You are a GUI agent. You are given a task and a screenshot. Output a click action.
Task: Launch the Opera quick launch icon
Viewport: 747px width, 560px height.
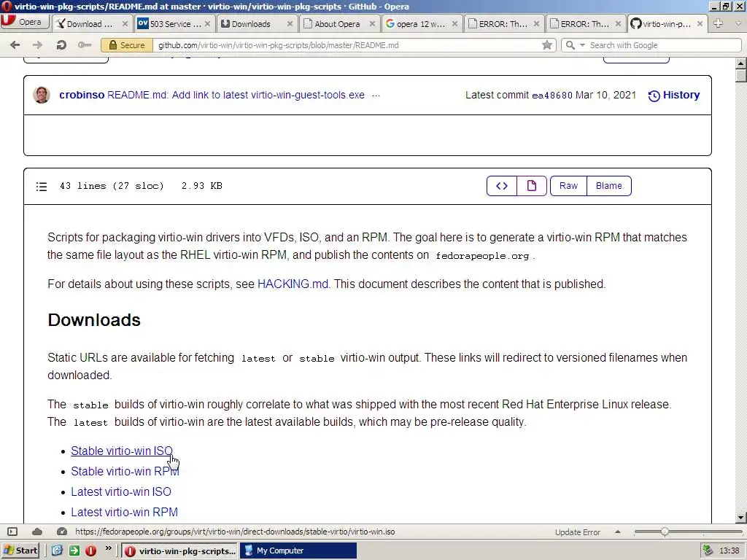91,551
